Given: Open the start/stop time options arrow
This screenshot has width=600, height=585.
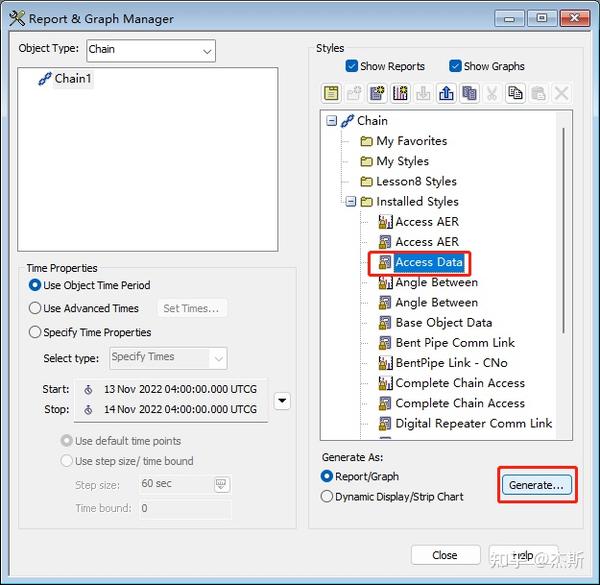Looking at the screenshot, I should click(x=282, y=401).
